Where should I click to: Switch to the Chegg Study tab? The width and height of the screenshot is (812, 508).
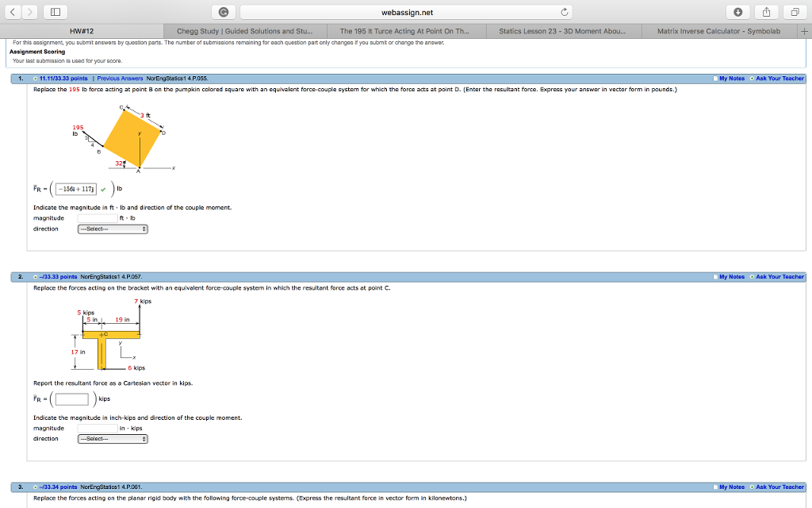tap(245, 31)
